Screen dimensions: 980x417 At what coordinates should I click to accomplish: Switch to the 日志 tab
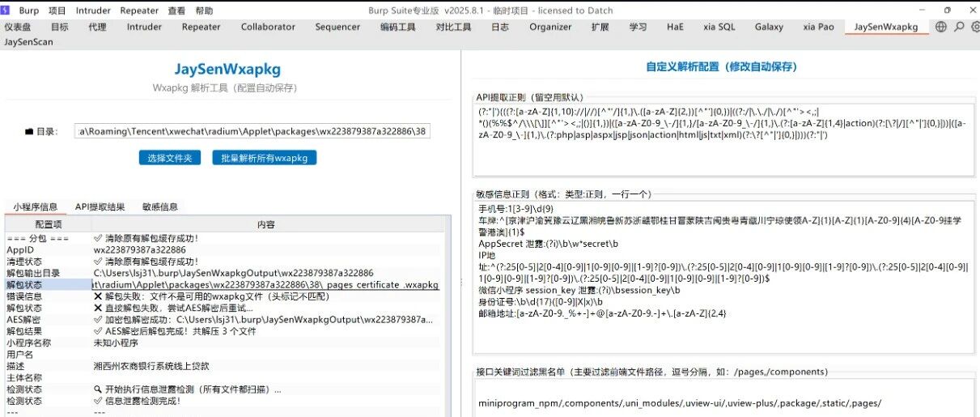[x=500, y=27]
